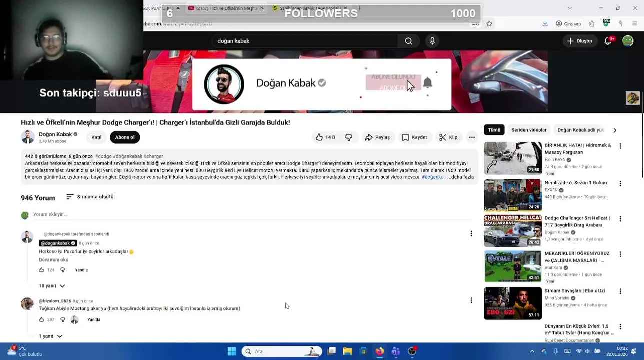Image resolution: width=644 pixels, height=360 pixels.
Task: Open options for the @bizalom_5625 comment
Action: (x=471, y=300)
